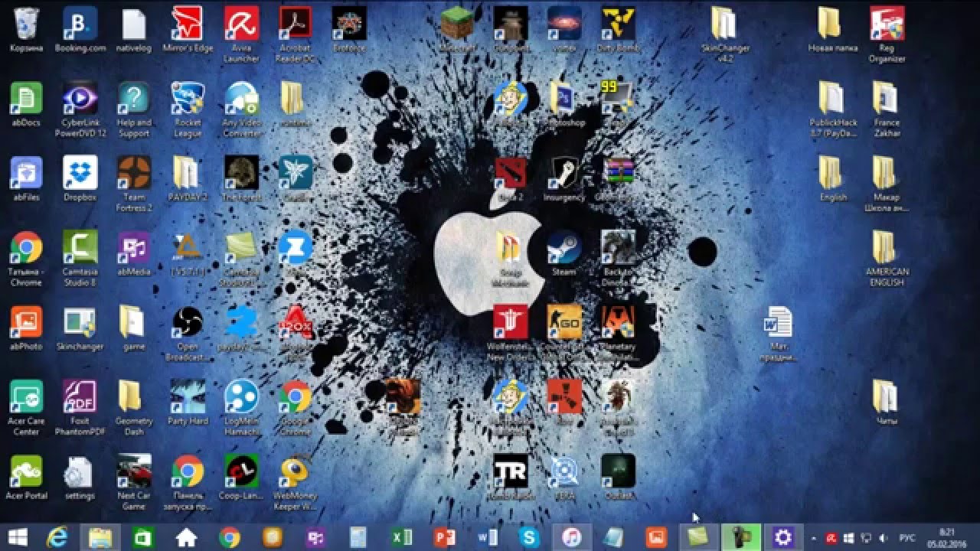Launch CyberLink PowerDVD 12

coord(80,98)
